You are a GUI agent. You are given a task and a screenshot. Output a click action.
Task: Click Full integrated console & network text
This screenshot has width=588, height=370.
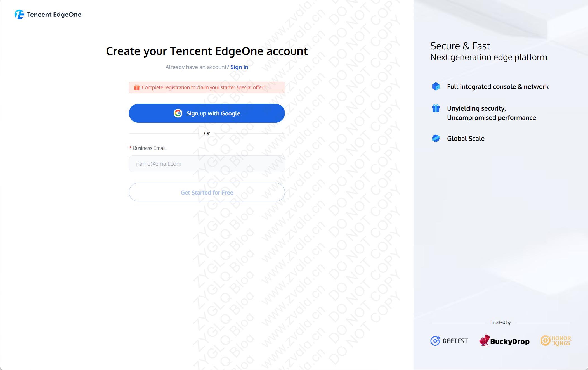point(498,87)
